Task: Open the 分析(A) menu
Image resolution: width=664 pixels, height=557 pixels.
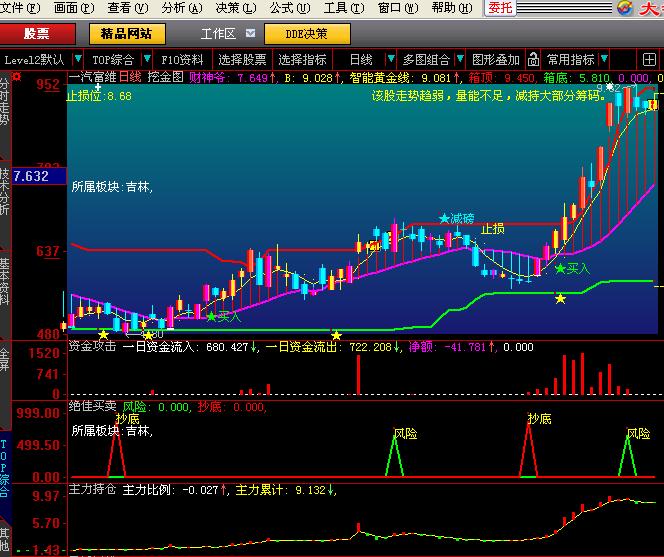Action: tap(182, 8)
